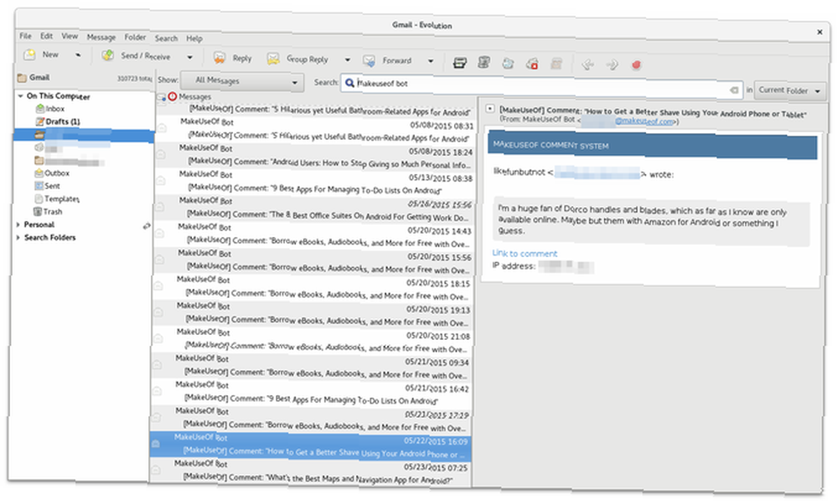Click the New message button

tap(42, 54)
